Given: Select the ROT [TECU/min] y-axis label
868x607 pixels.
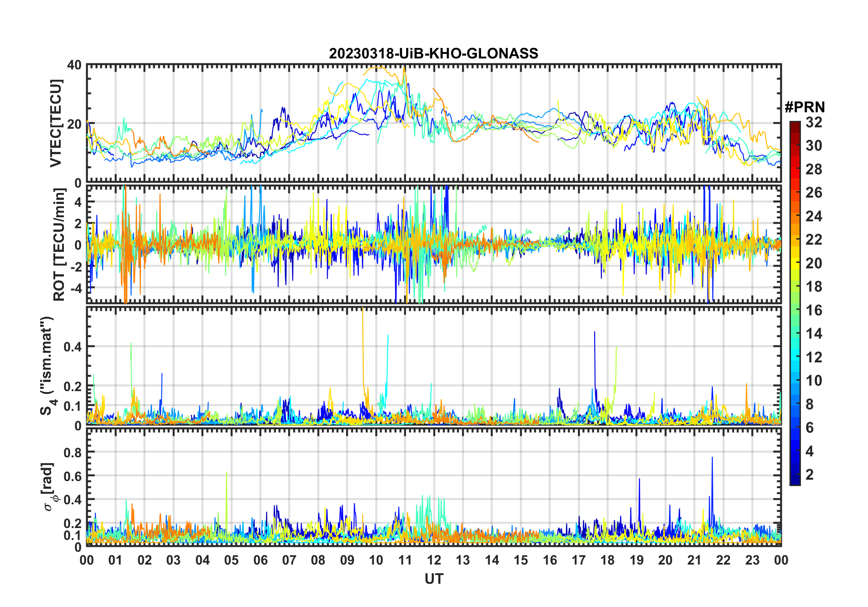Looking at the screenshot, I should click(59, 245).
